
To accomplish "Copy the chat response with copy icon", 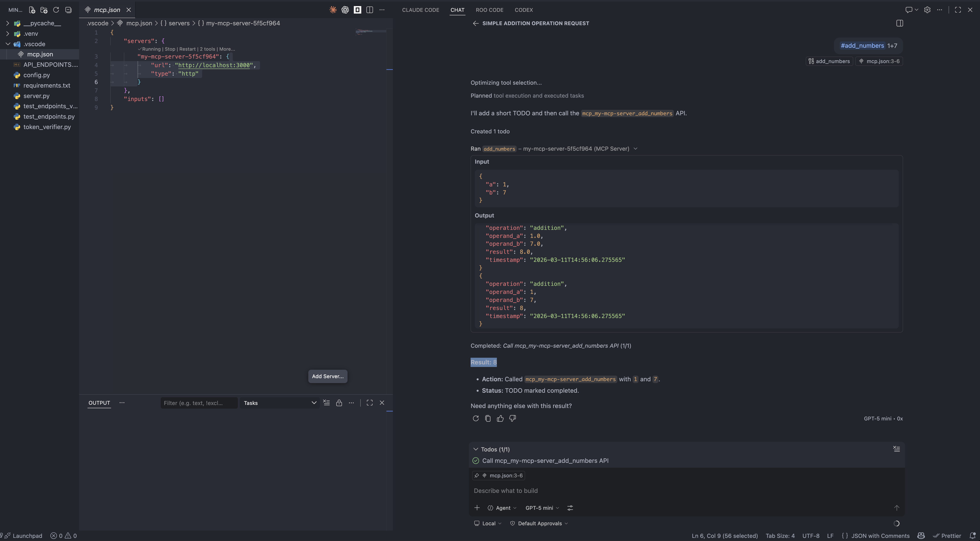I will click(x=488, y=418).
